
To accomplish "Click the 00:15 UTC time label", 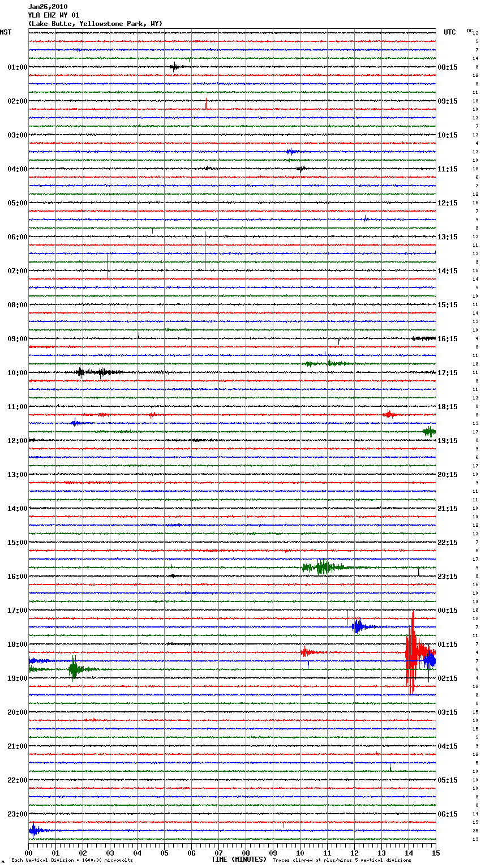I will pyautogui.click(x=448, y=611).
